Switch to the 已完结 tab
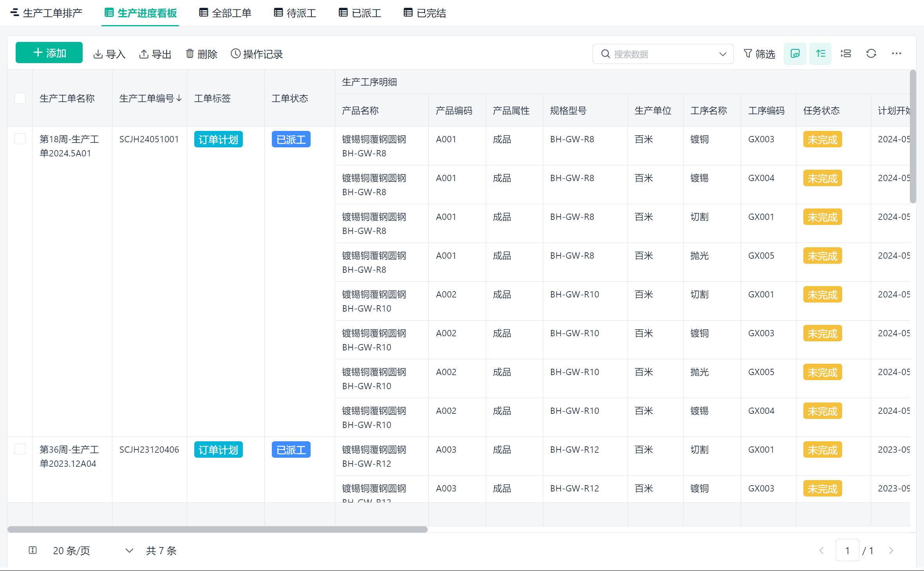 425,13
